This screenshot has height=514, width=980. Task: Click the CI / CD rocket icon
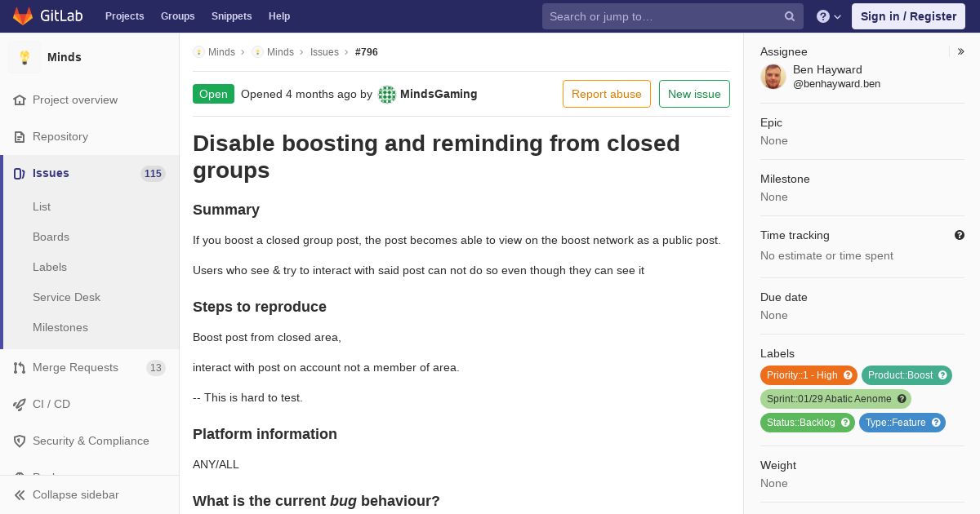20,404
